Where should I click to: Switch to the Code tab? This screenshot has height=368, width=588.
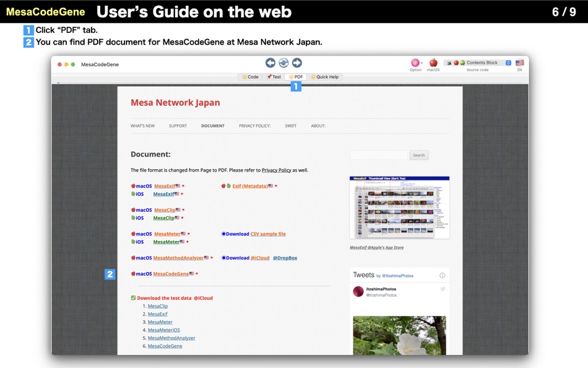coord(250,77)
